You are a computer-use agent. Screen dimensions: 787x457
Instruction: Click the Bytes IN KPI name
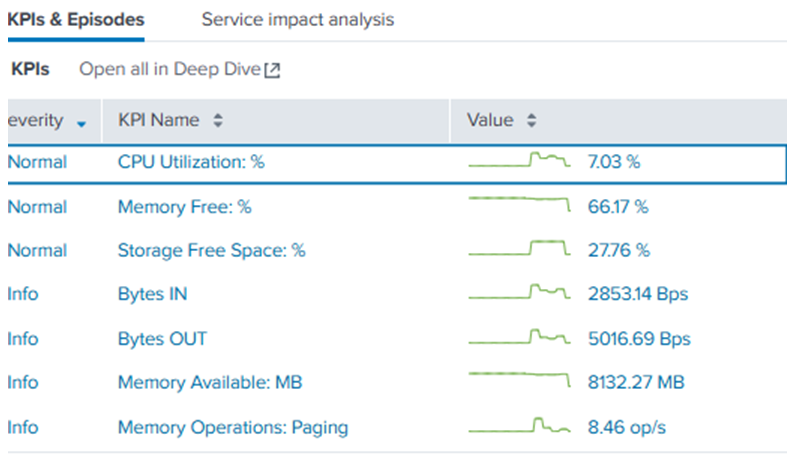pyautogui.click(x=152, y=294)
